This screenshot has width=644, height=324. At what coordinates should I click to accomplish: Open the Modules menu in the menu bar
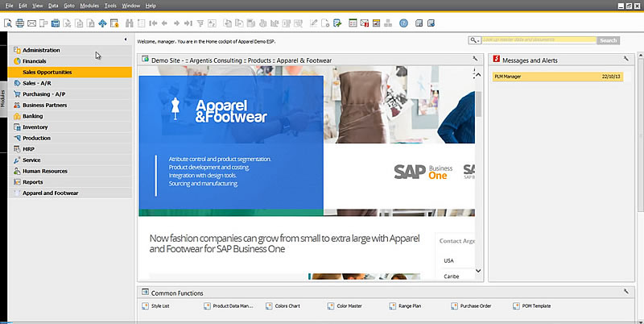pos(89,6)
